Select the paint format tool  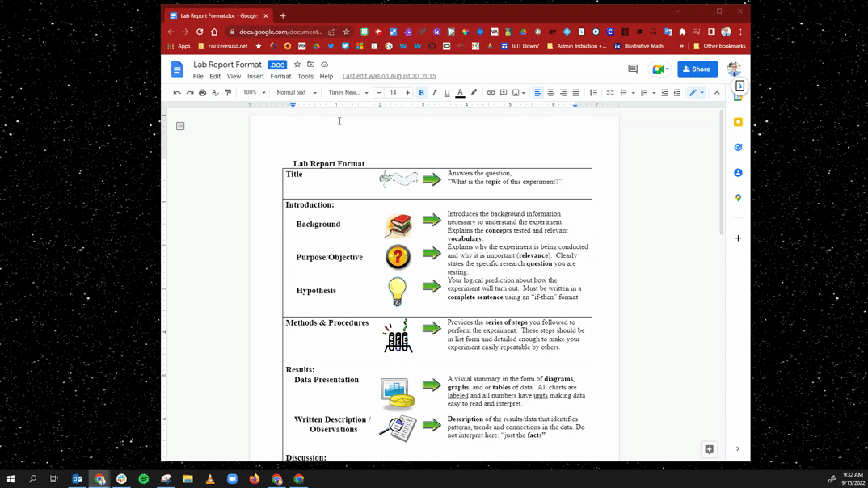228,92
